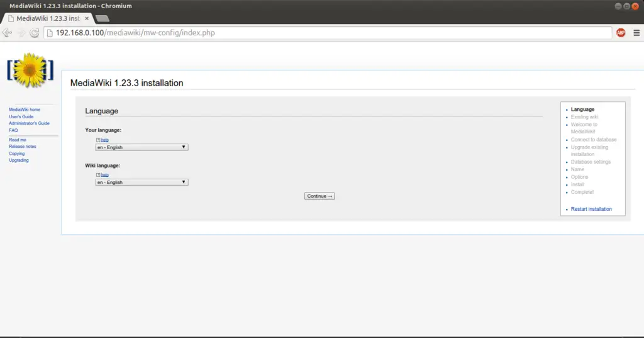Click the Database settings step text
This screenshot has width=644, height=338.
[591, 162]
